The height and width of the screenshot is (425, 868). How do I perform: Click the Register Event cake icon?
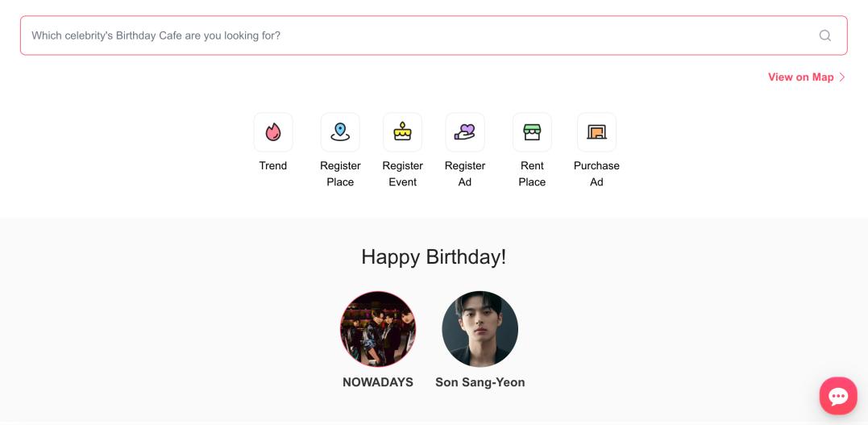point(402,132)
